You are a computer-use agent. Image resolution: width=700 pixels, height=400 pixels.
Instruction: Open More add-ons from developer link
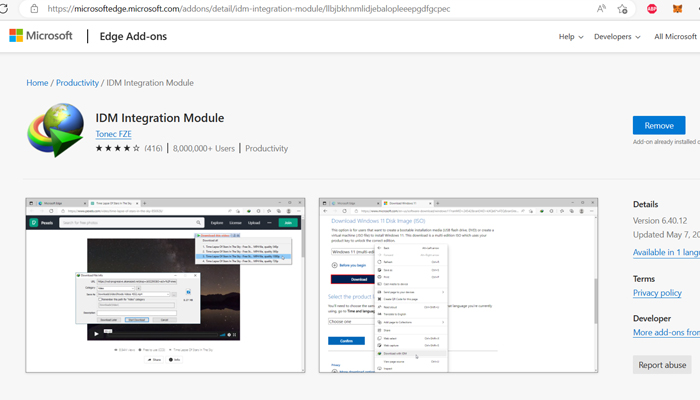(x=666, y=333)
